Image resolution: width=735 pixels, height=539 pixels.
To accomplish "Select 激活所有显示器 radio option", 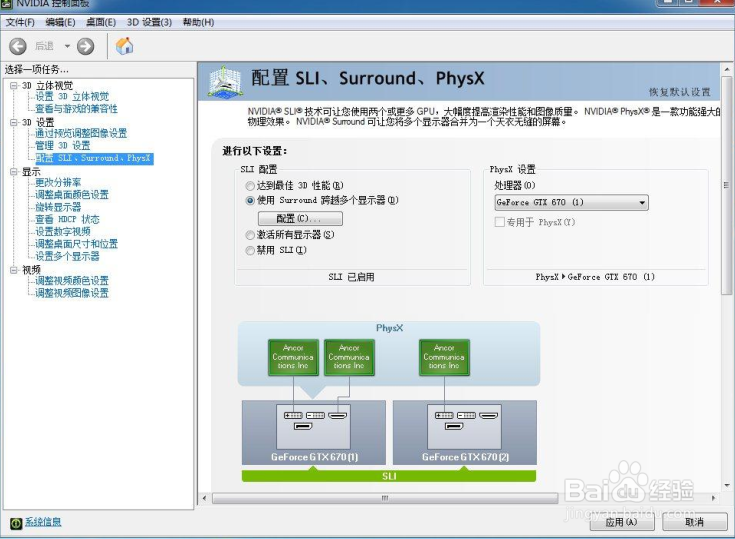I will point(250,235).
